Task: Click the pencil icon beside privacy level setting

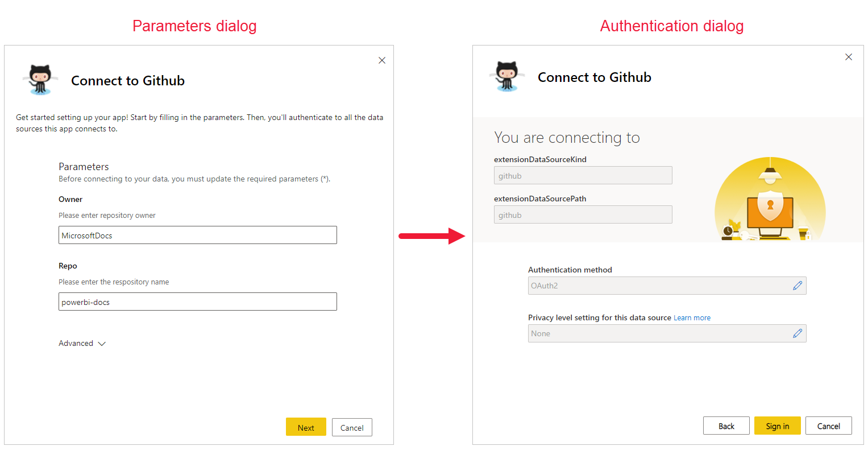Action: click(x=798, y=333)
